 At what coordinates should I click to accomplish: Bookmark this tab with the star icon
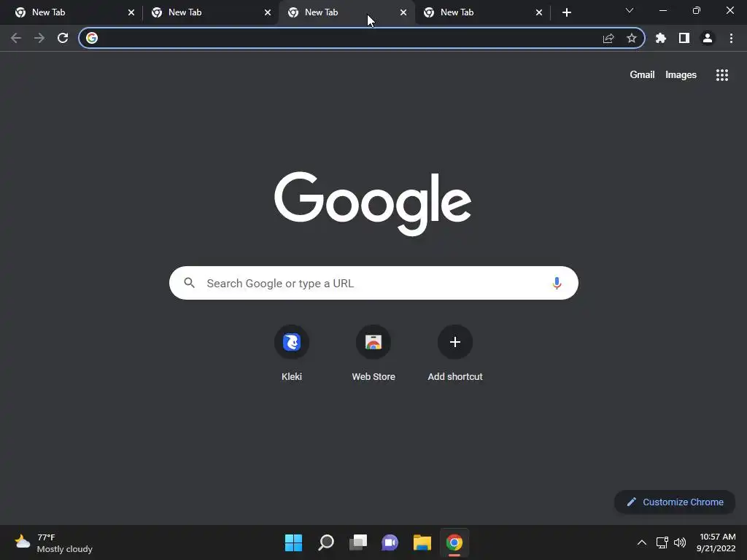[x=632, y=38]
